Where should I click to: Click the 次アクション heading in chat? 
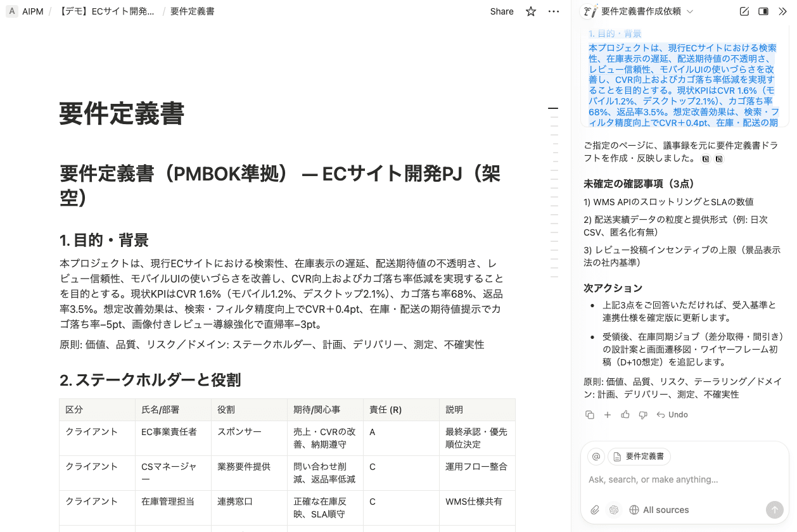613,288
